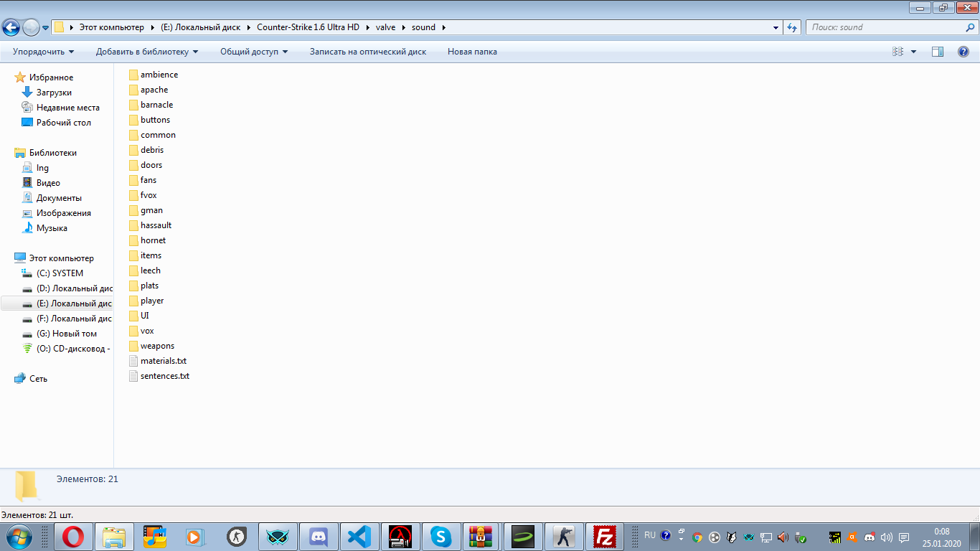Select Рабочий стол in the sidebar
980x551 pixels.
(64, 123)
